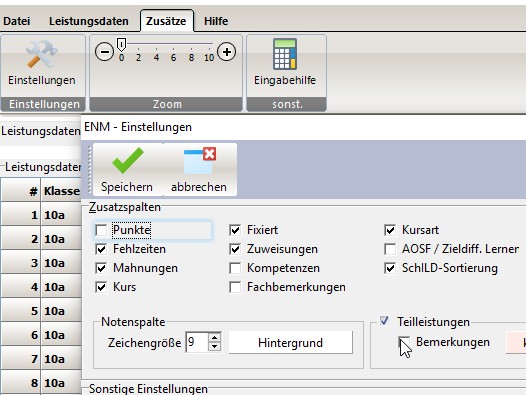Set zoom slider to mark 6
The image size is (526, 395).
(x=173, y=58)
